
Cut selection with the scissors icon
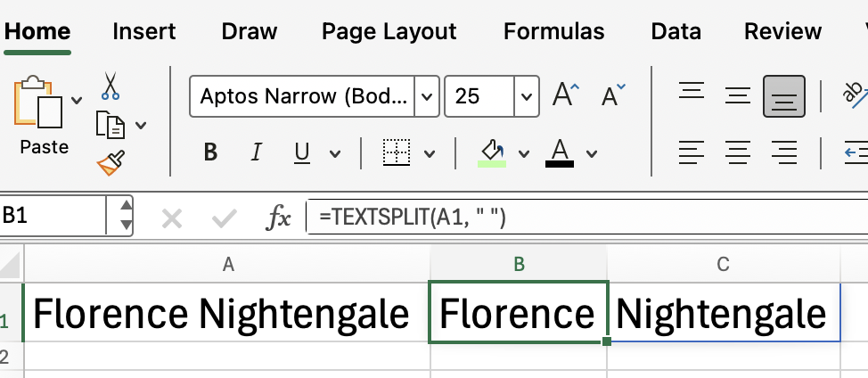(x=111, y=86)
